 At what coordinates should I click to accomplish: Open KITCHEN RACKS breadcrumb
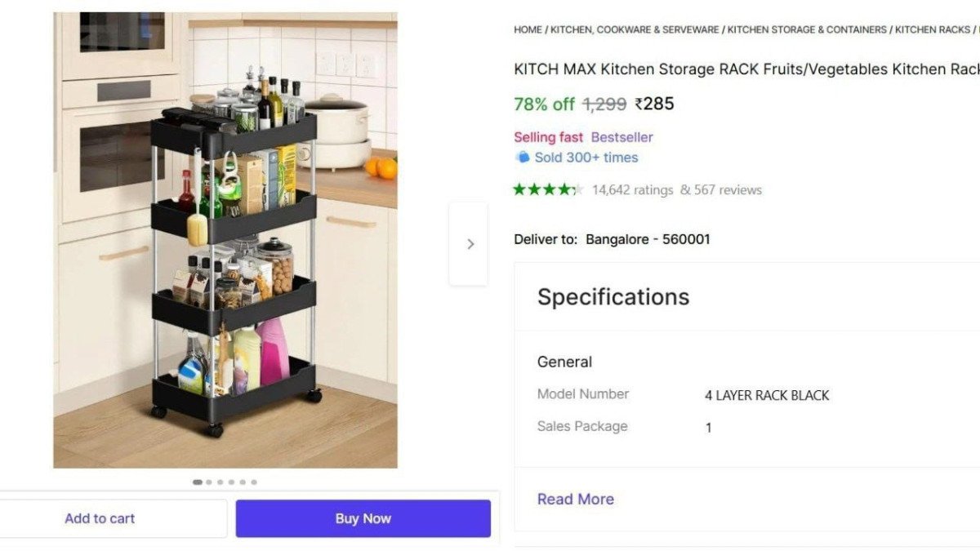931,29
